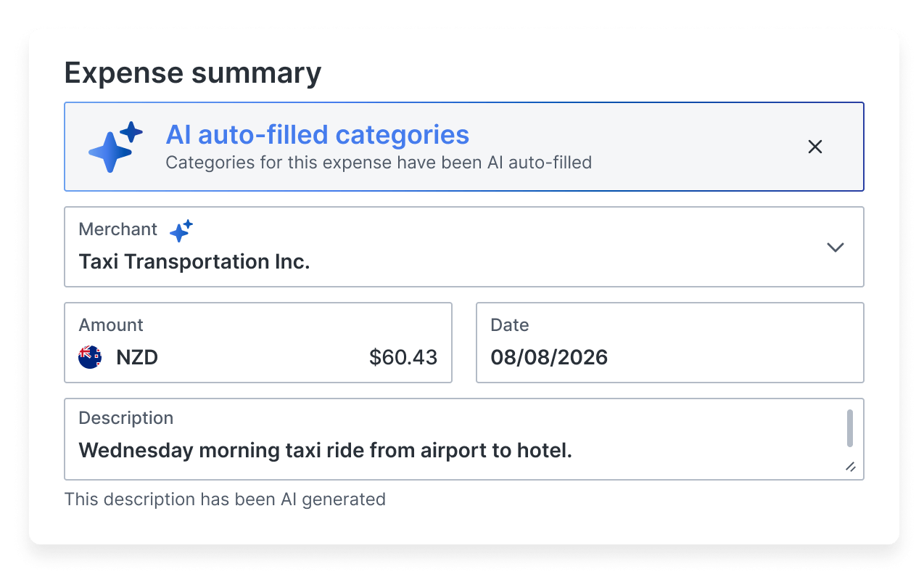The height and width of the screenshot is (572, 924).
Task: Click the resize handle of Description box
Action: 851,467
